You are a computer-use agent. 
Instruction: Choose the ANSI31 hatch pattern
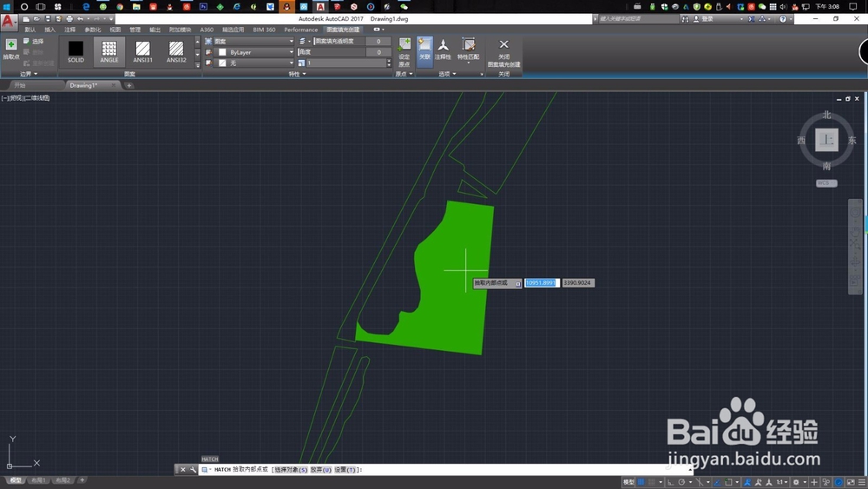tap(143, 51)
